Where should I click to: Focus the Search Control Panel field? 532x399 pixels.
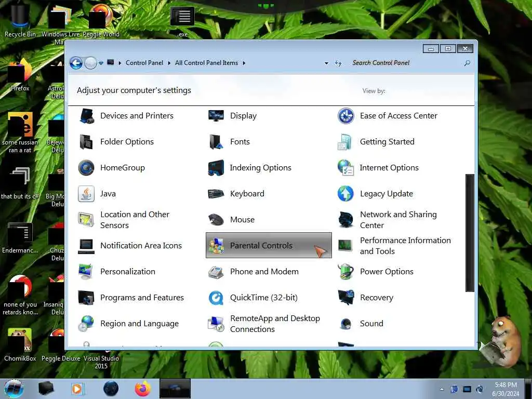point(407,63)
